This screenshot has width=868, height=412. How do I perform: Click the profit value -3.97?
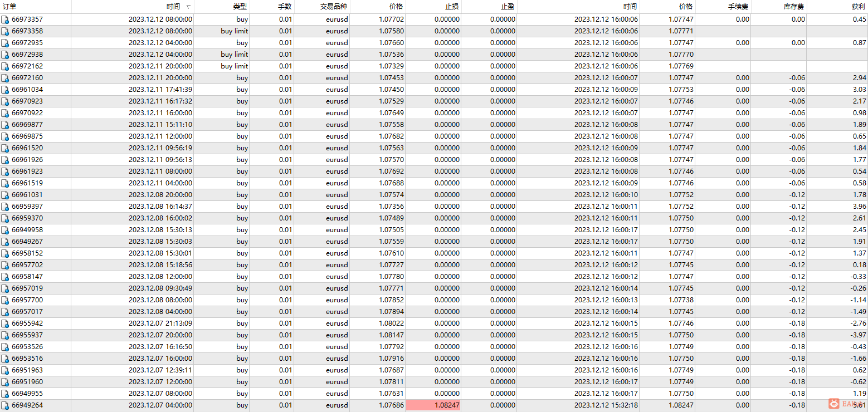click(x=858, y=335)
